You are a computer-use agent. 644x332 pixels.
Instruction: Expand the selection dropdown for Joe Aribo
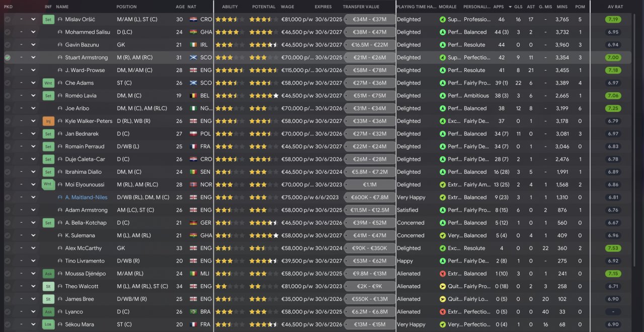pyautogui.click(x=33, y=108)
